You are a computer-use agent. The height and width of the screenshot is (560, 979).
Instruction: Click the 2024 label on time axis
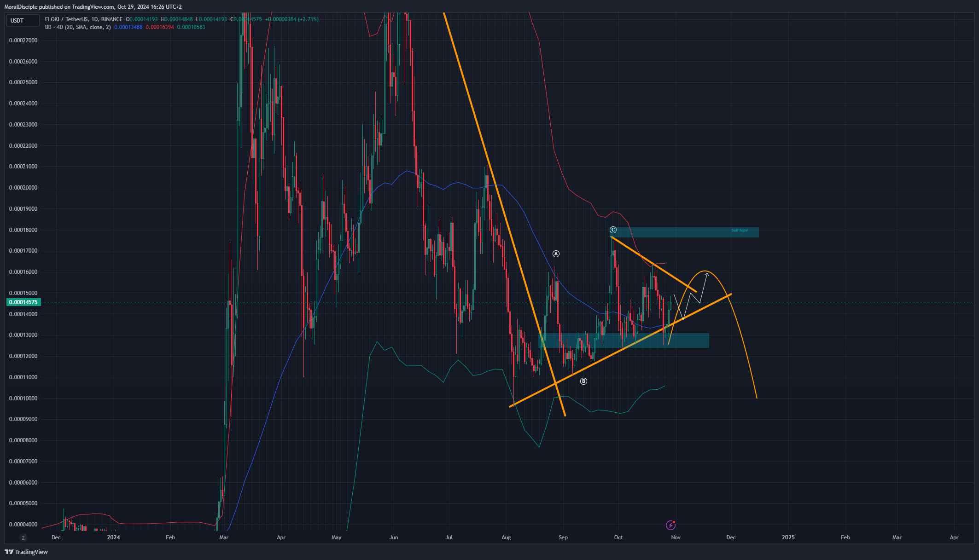pos(113,537)
